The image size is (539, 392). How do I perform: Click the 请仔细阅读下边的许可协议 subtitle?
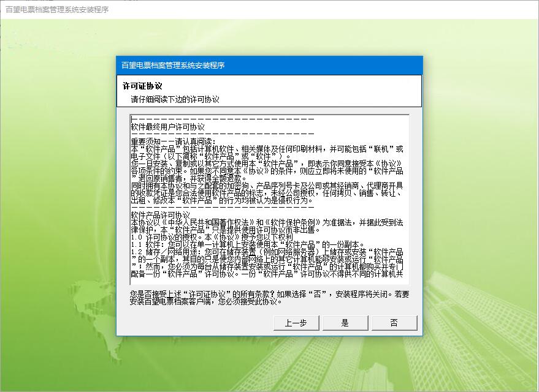click(x=175, y=100)
